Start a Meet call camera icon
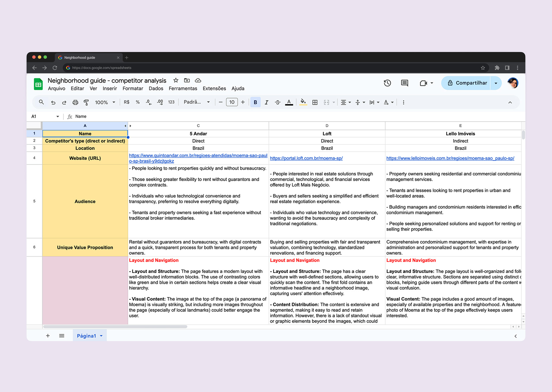 point(423,83)
